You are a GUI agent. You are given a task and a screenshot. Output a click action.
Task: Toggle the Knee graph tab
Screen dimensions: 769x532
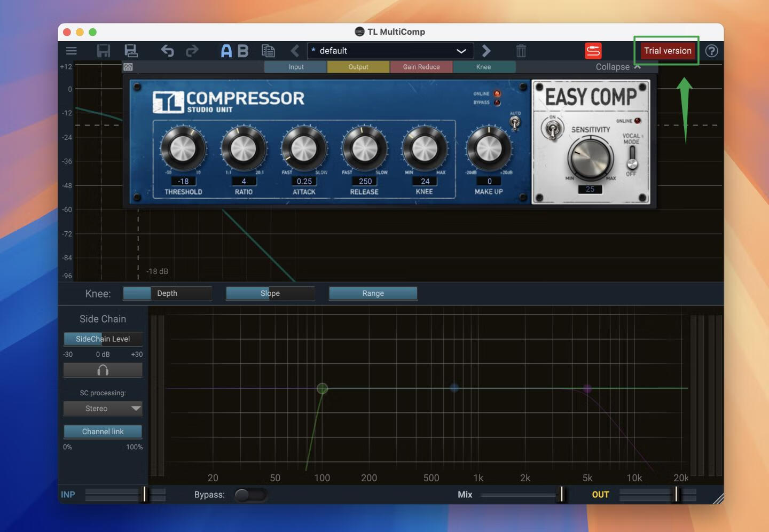[x=484, y=67]
